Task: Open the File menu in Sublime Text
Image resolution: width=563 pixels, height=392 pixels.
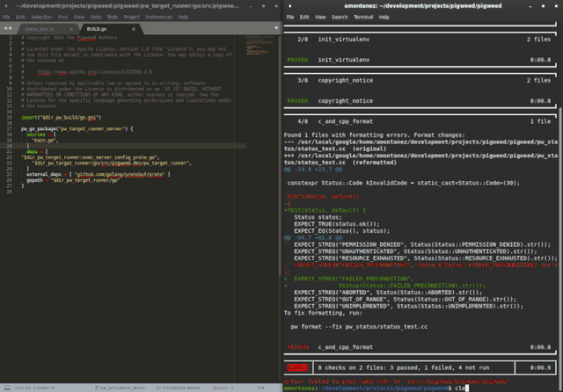Action: coord(6,17)
